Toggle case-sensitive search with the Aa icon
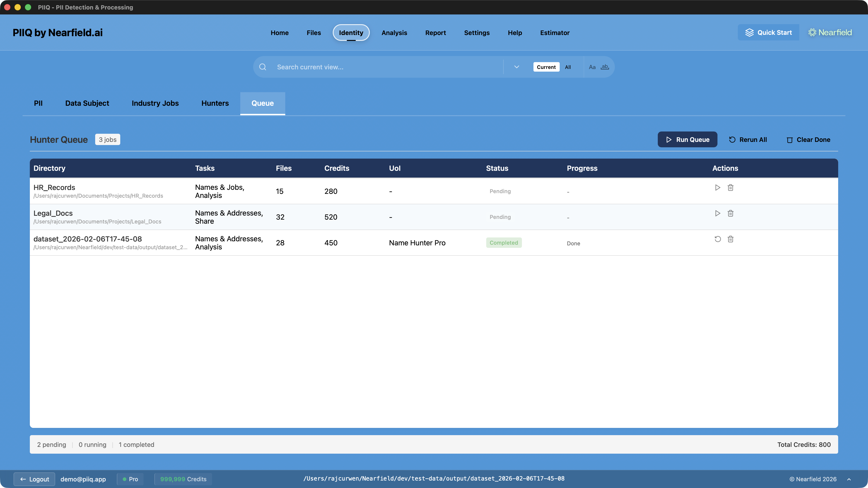This screenshot has height=488, width=868. (x=592, y=67)
